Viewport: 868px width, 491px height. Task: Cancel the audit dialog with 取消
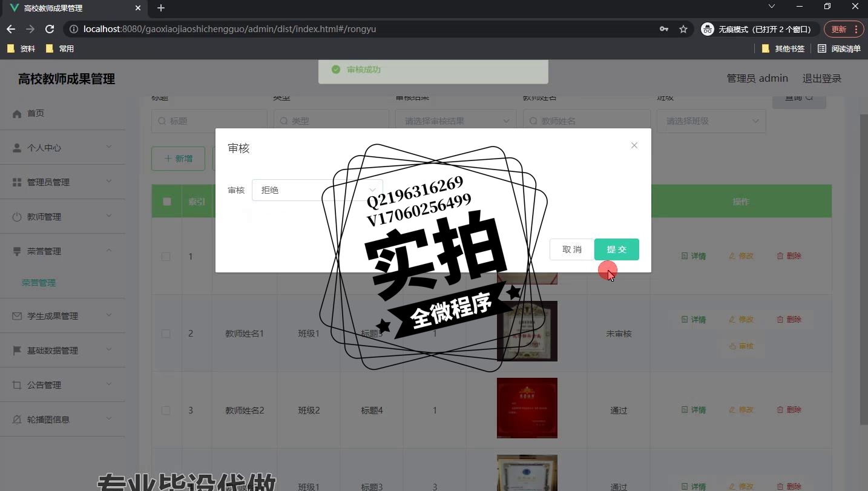571,249
